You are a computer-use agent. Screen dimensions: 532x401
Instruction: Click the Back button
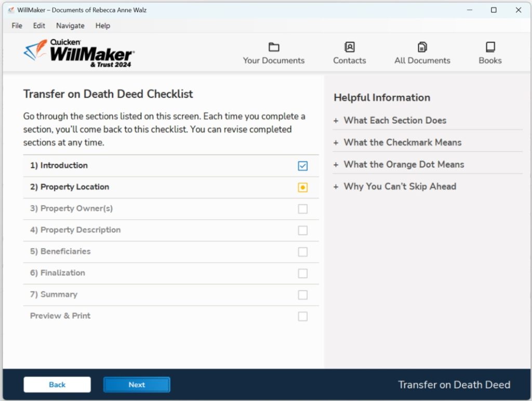(57, 384)
